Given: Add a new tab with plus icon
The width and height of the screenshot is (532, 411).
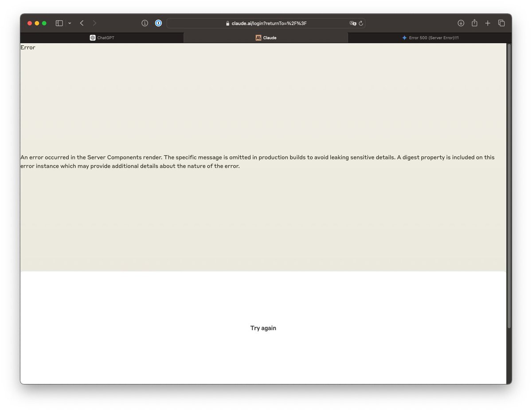Looking at the screenshot, I should pyautogui.click(x=488, y=23).
